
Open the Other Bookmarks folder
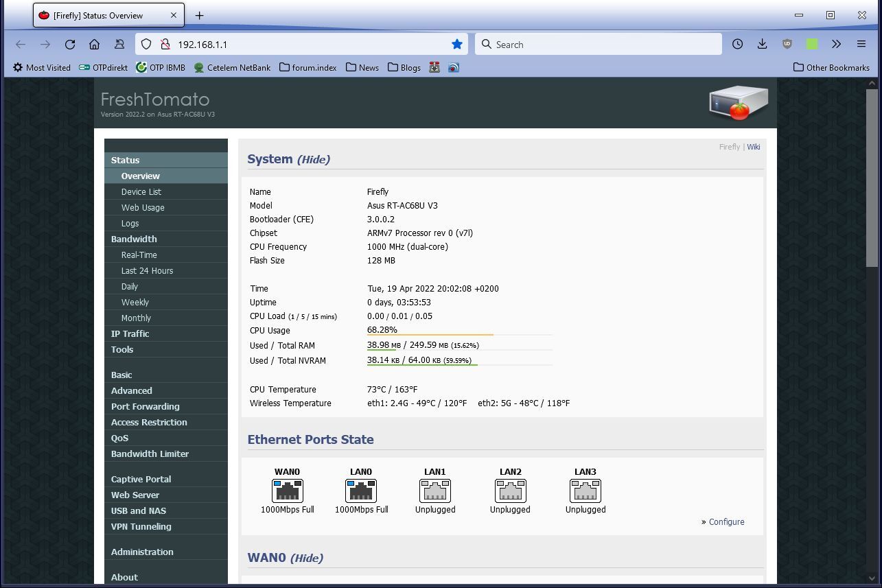pos(831,67)
